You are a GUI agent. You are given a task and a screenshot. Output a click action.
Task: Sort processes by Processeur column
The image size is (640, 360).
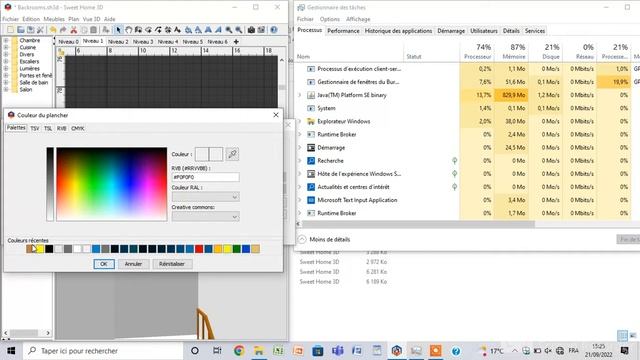click(x=478, y=52)
